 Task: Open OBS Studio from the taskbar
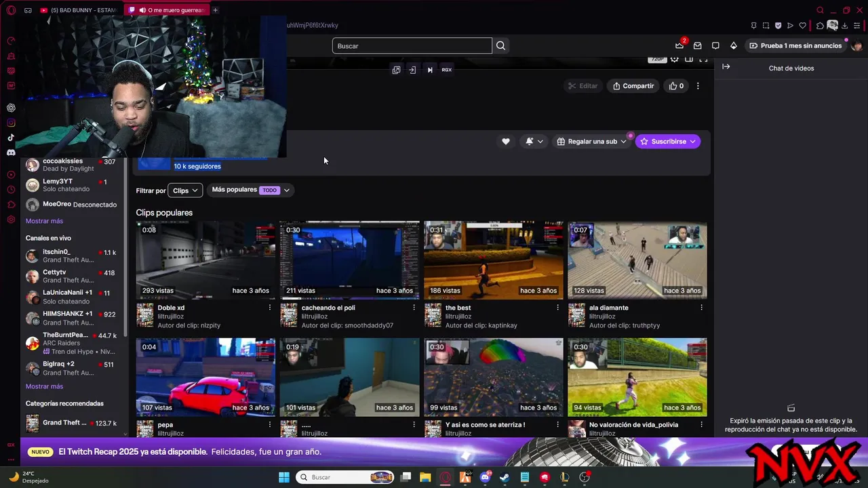click(x=585, y=477)
